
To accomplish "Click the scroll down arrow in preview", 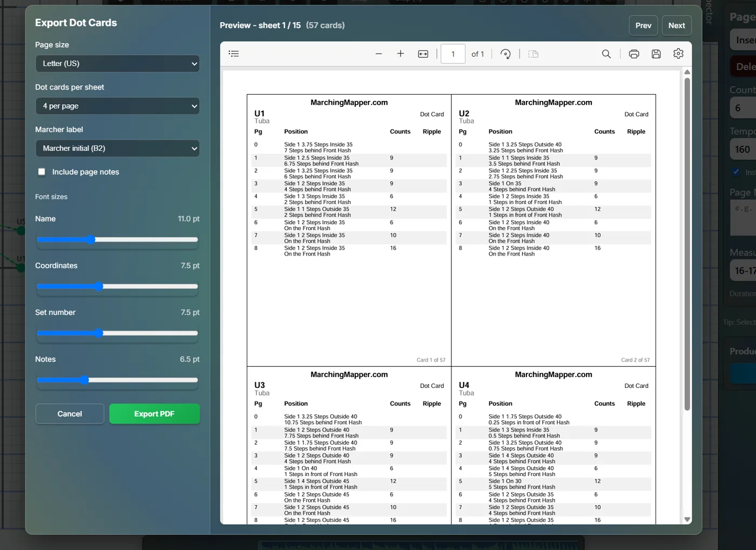I will [687, 519].
